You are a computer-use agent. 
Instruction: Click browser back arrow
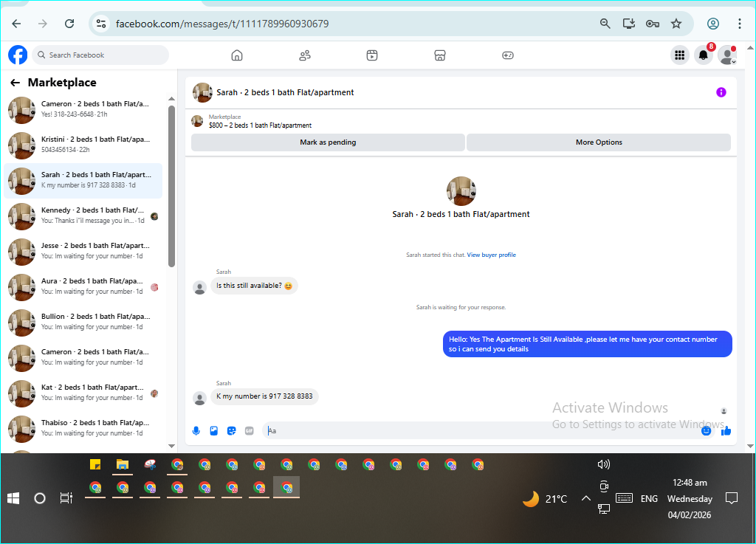point(16,24)
